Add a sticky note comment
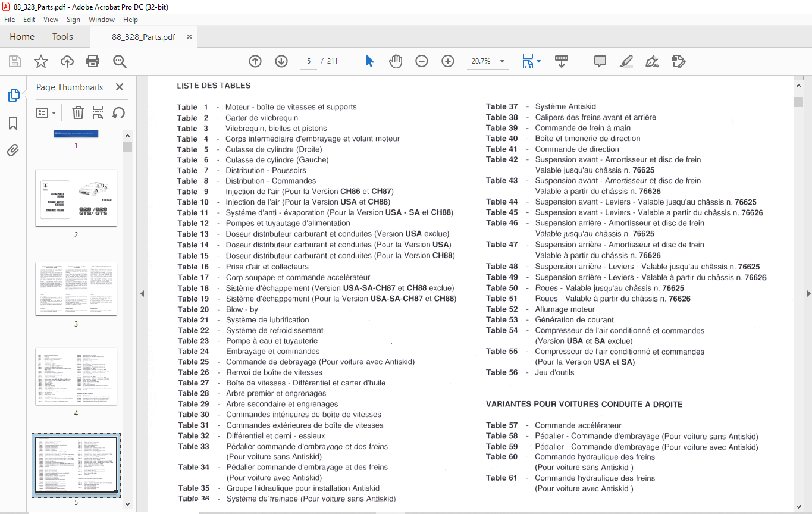Screen dimensions: 812x514 coord(600,61)
